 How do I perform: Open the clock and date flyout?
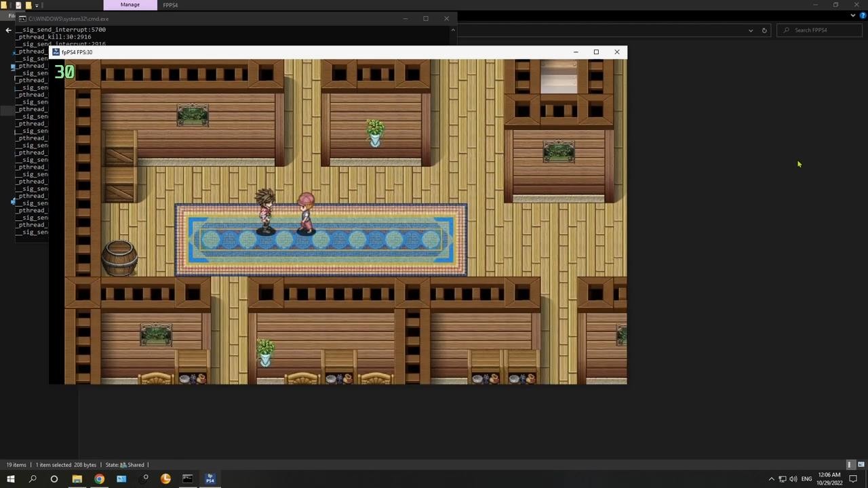[829, 479]
